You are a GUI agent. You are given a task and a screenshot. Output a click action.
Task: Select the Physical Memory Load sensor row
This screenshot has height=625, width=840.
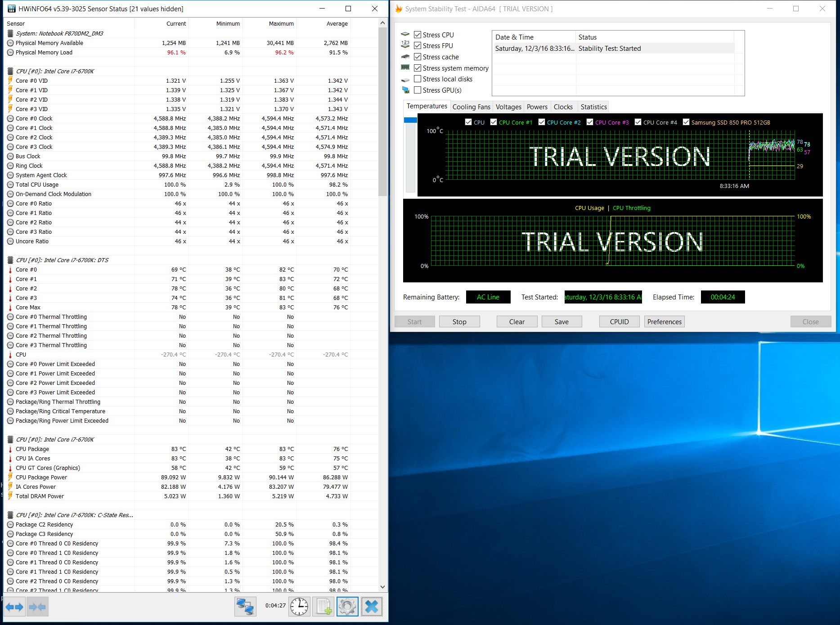pos(44,53)
